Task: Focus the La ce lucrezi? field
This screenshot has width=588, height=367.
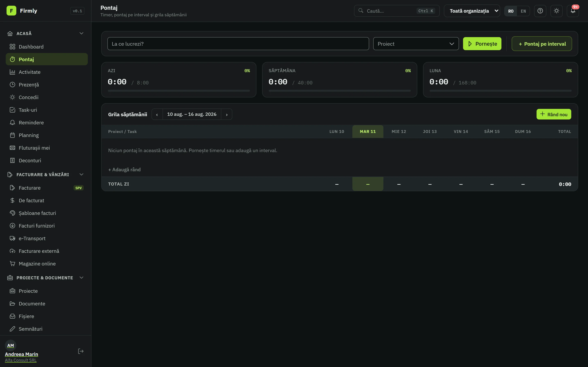Action: tap(238, 44)
